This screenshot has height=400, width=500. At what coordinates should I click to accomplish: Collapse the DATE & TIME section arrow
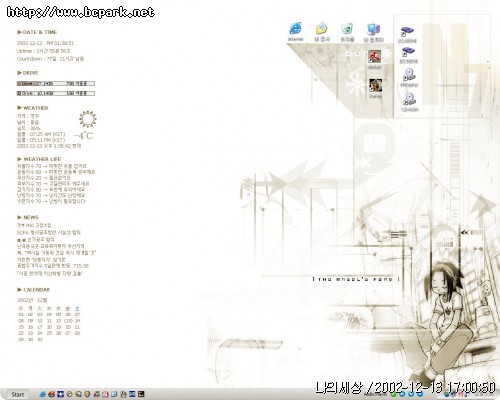[x=19, y=32]
